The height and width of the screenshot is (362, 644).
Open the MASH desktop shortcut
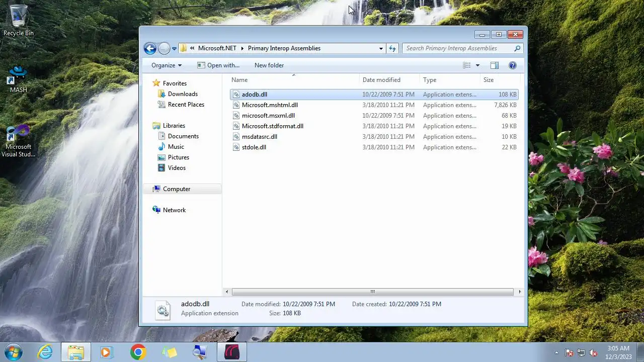click(19, 79)
